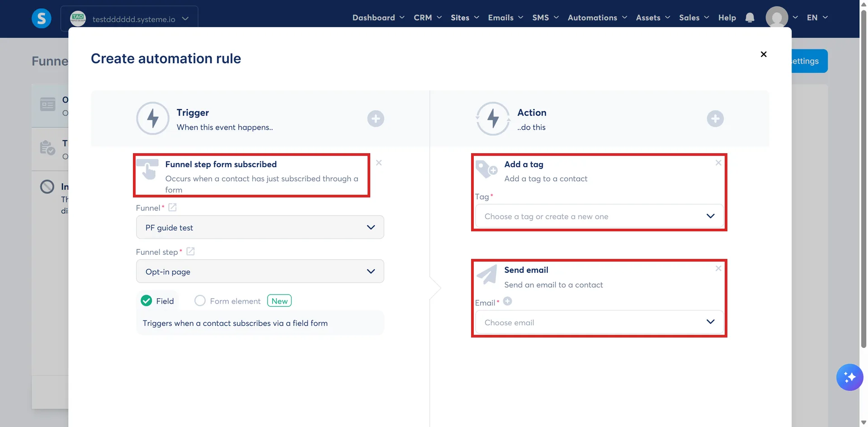Open the Sites menu
This screenshot has width=868, height=427.
coord(465,18)
